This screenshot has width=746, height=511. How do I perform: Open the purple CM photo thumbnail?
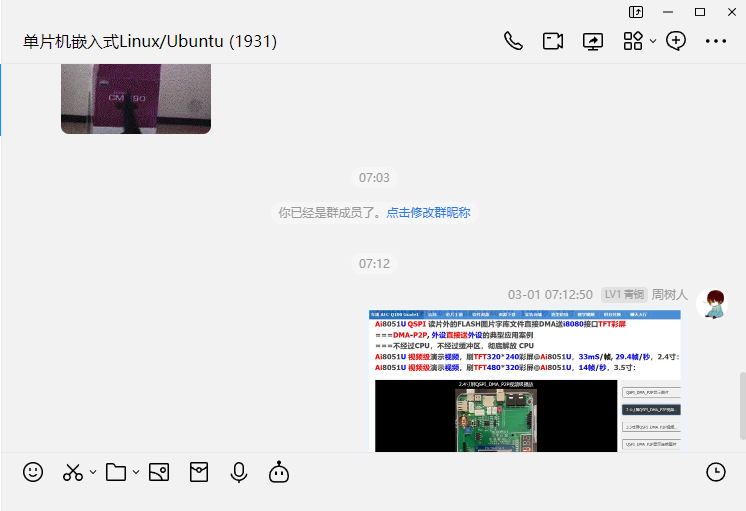click(x=136, y=99)
